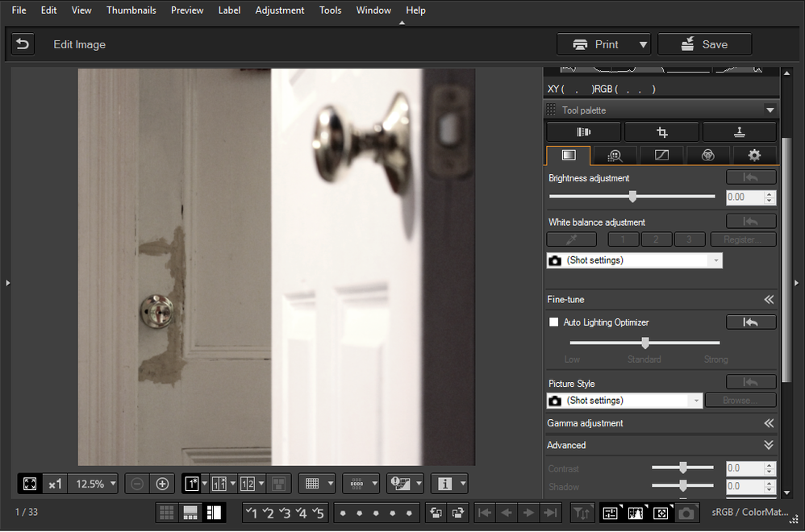This screenshot has height=532, width=805.
Task: Open the detail/noise reduction palette tab
Action: tap(614, 155)
